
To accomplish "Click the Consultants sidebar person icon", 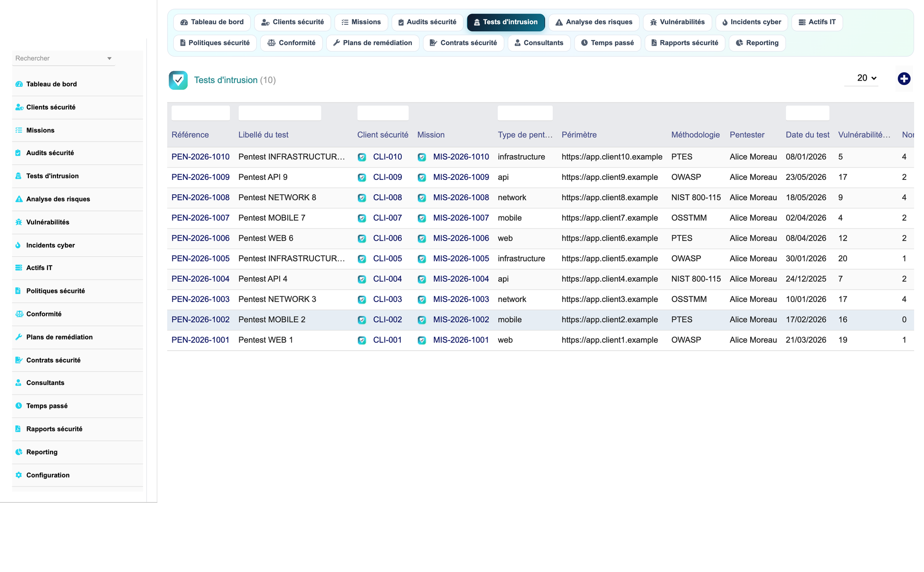I will (x=18, y=383).
